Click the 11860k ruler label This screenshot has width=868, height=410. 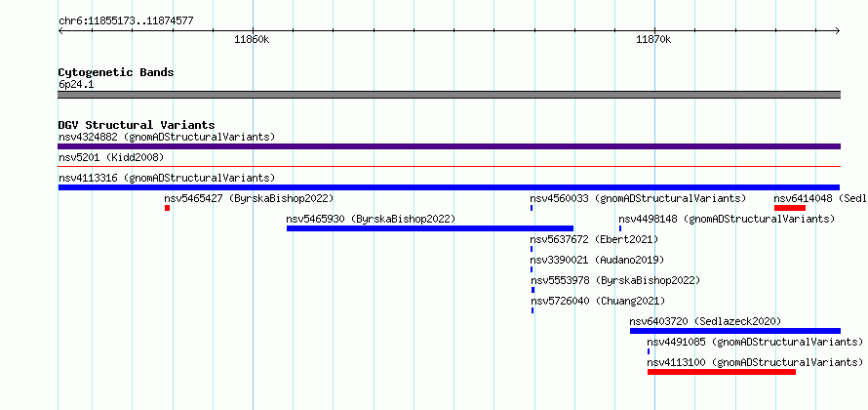pyautogui.click(x=252, y=39)
